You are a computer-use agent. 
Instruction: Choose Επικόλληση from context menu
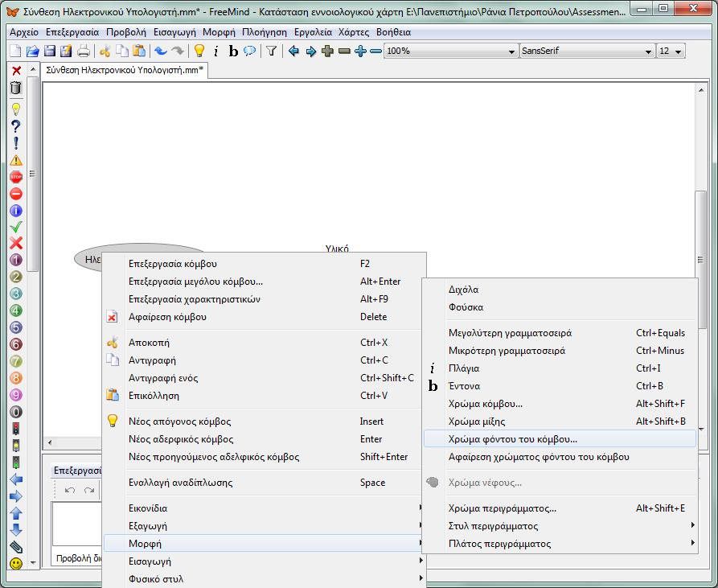(262, 395)
